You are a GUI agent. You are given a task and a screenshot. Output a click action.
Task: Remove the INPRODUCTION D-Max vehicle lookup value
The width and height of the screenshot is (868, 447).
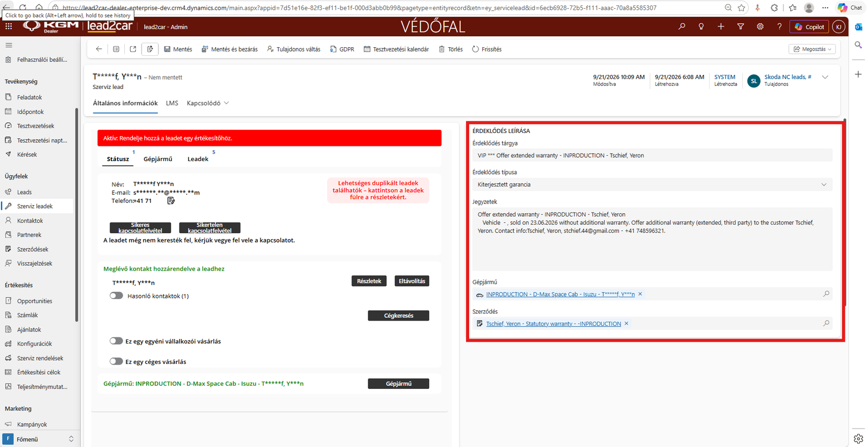[x=640, y=294]
